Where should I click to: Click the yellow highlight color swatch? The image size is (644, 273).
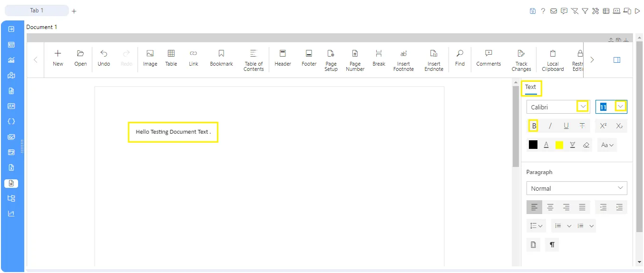[559, 145]
